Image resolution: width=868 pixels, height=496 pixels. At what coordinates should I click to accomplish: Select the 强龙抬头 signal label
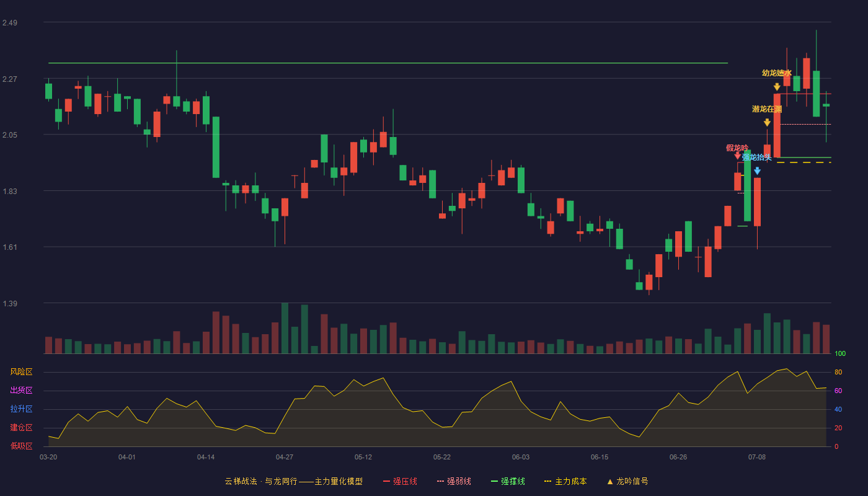757,157
